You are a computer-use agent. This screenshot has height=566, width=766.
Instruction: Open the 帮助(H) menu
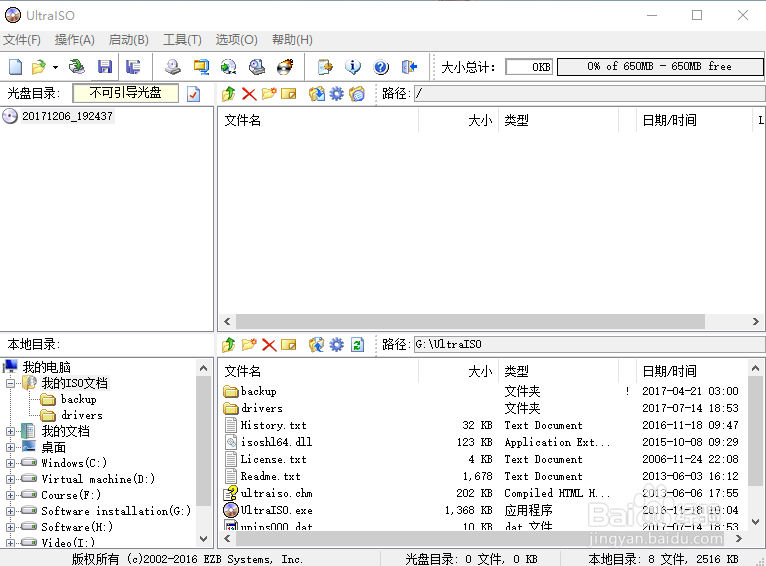point(292,40)
